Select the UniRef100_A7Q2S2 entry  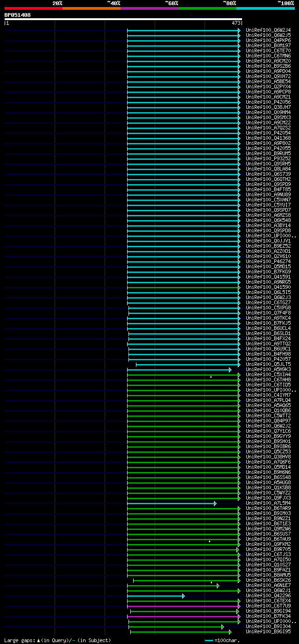click(268, 128)
